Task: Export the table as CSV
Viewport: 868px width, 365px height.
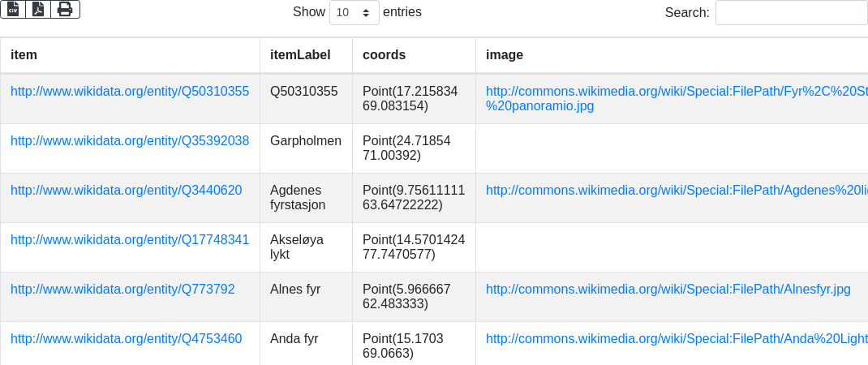Action: point(13,9)
